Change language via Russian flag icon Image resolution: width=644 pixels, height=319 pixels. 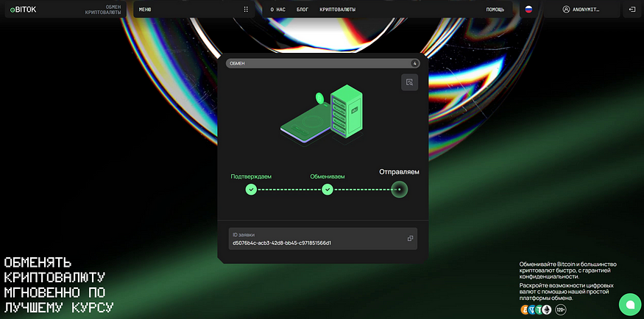click(528, 9)
